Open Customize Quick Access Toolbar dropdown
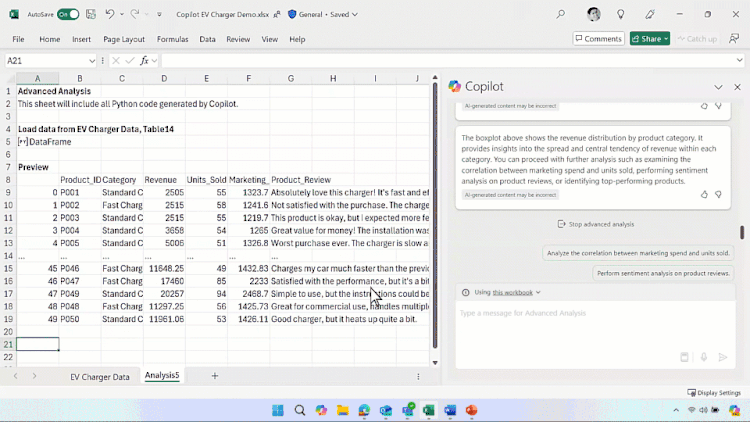The width and height of the screenshot is (750, 422). [x=159, y=14]
